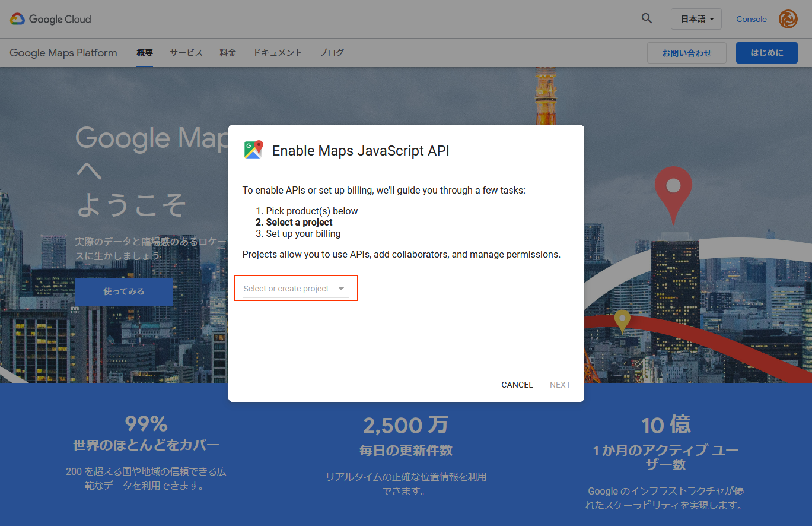Viewport: 812px width, 526px height.
Task: Click the Select a project step text
Action: (299, 222)
